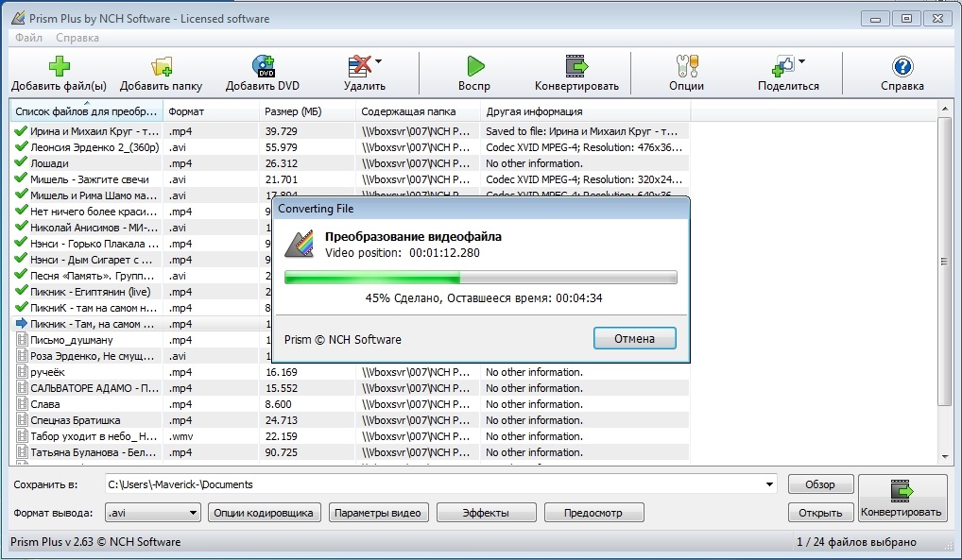
Task: Click the Add Folder toolbar icon
Action: click(x=162, y=65)
